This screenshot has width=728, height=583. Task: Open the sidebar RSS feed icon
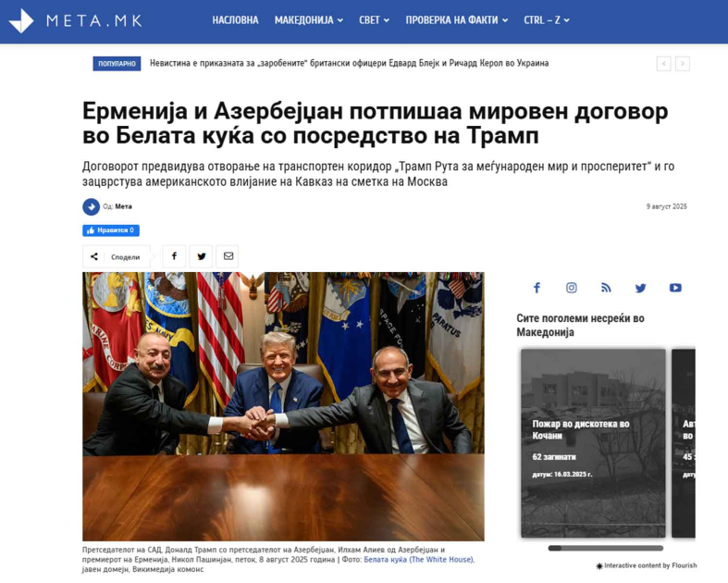pyautogui.click(x=606, y=288)
